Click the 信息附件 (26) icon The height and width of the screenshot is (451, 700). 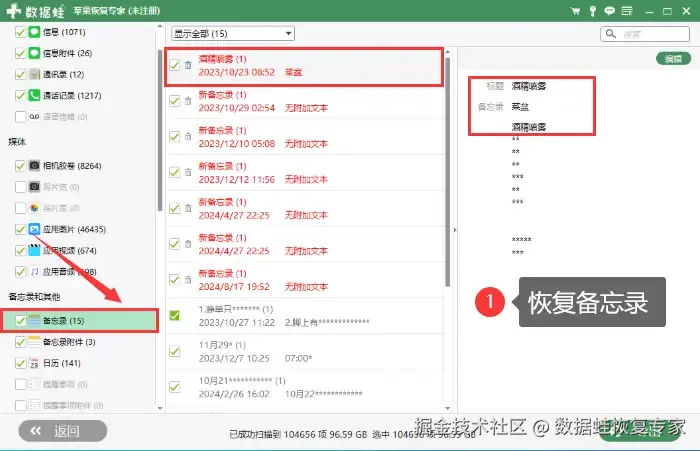pos(34,53)
